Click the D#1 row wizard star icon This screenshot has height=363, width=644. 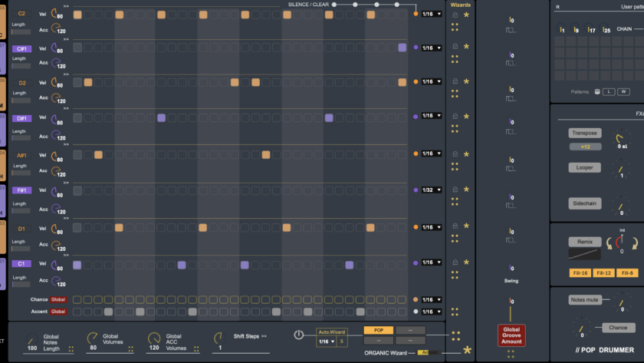point(466,117)
